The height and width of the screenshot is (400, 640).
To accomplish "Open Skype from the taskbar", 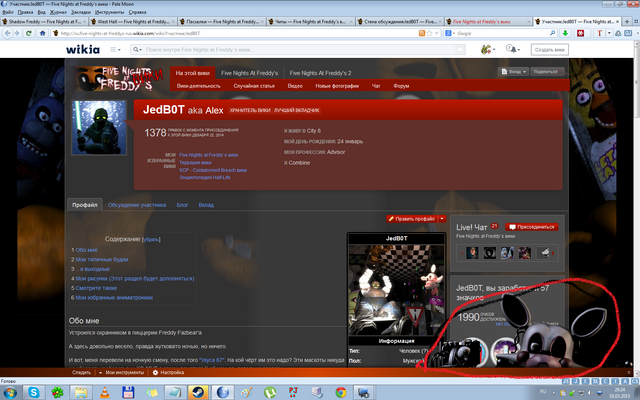I will (33, 393).
